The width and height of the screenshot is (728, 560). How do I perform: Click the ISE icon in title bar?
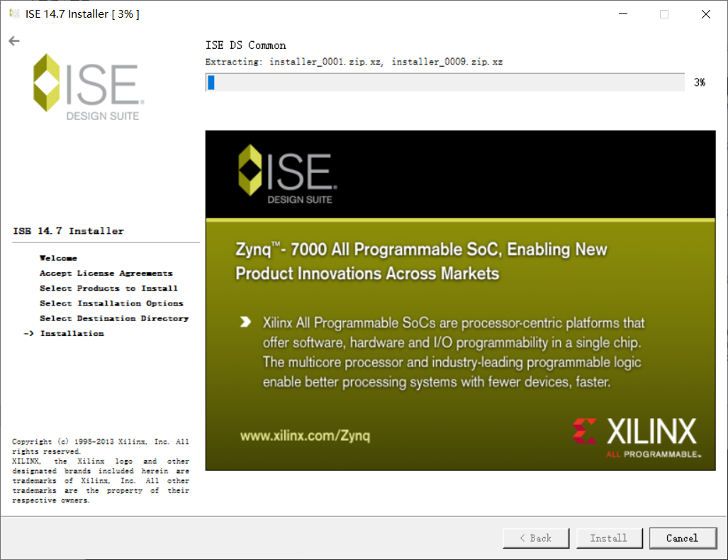(14, 13)
